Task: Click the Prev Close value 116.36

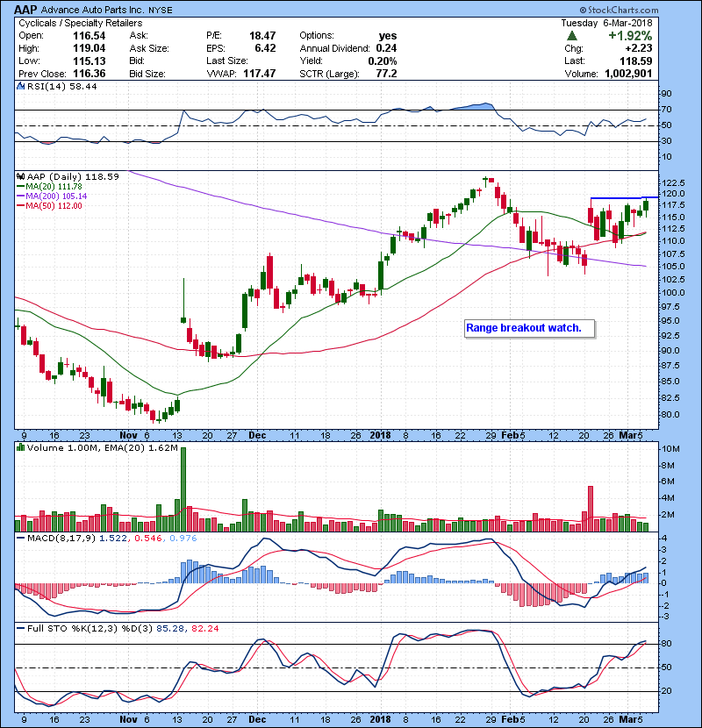Action: point(90,74)
